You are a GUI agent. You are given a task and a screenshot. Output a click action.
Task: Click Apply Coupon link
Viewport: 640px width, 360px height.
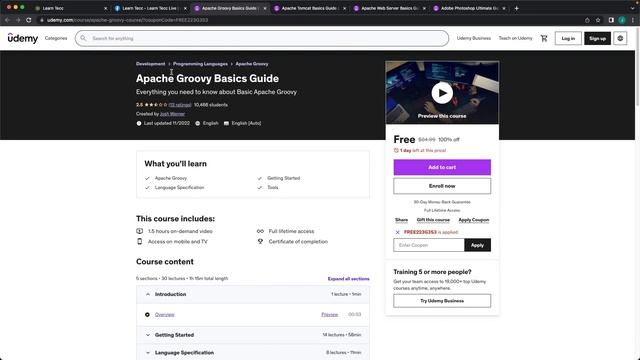click(473, 220)
